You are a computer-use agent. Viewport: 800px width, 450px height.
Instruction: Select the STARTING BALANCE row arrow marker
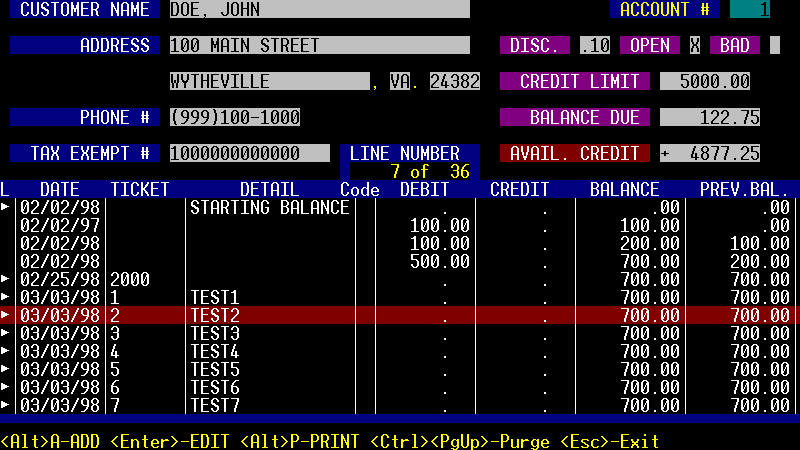5,207
